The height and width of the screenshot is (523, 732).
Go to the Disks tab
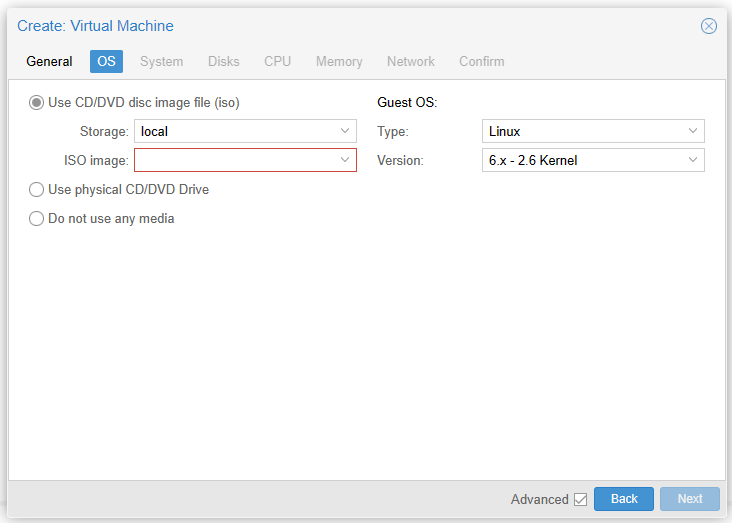[223, 61]
